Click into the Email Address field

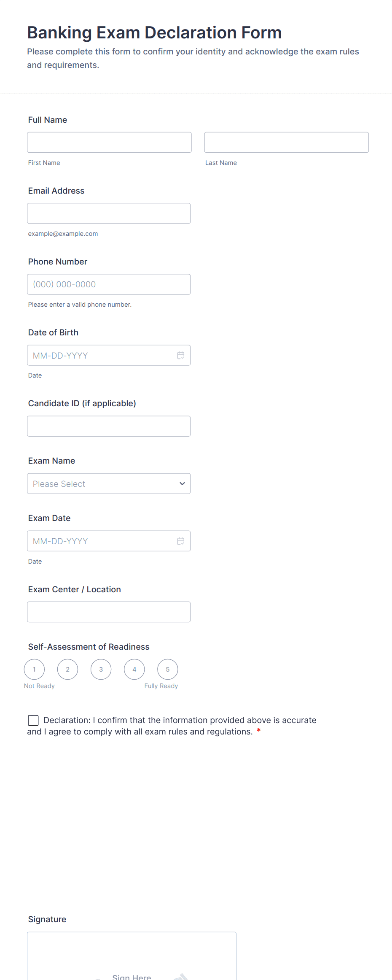click(109, 213)
